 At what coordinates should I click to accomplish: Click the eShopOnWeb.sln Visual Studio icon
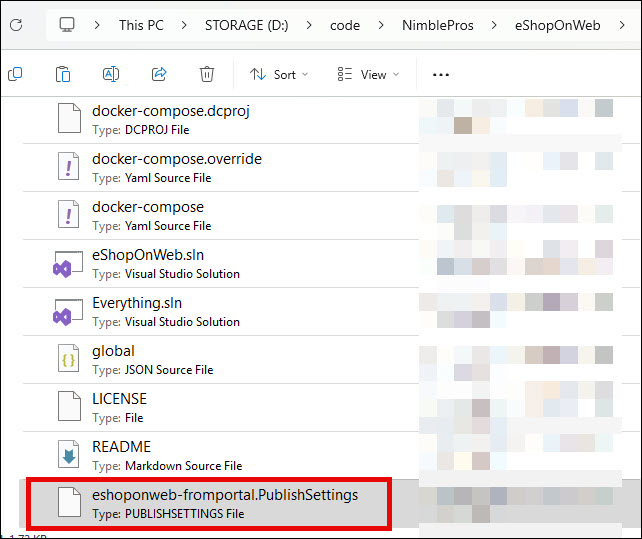[68, 264]
